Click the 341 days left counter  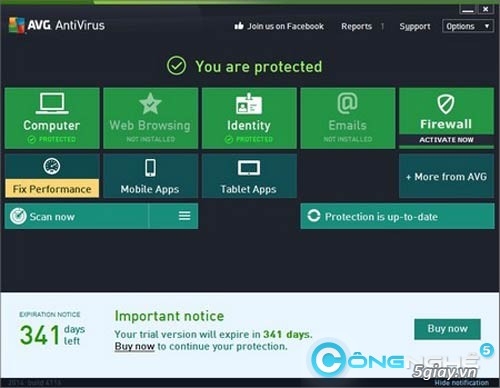click(52, 335)
